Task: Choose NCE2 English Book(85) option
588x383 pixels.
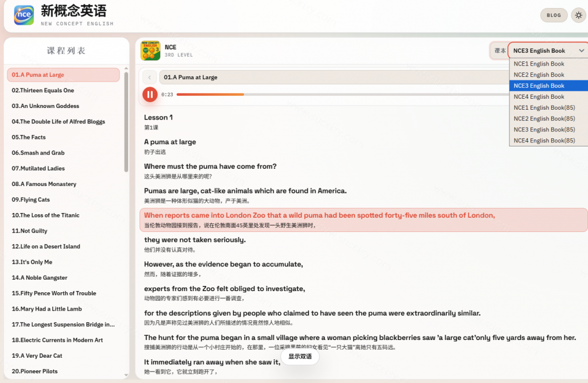Action: [x=548, y=118]
